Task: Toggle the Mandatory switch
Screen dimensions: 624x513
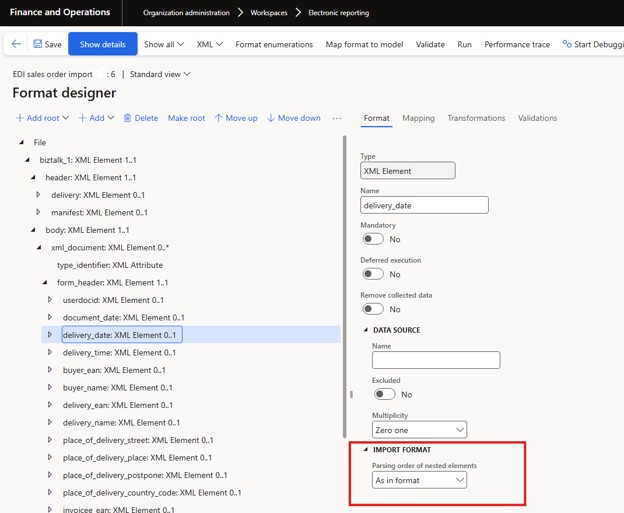Action: point(373,239)
